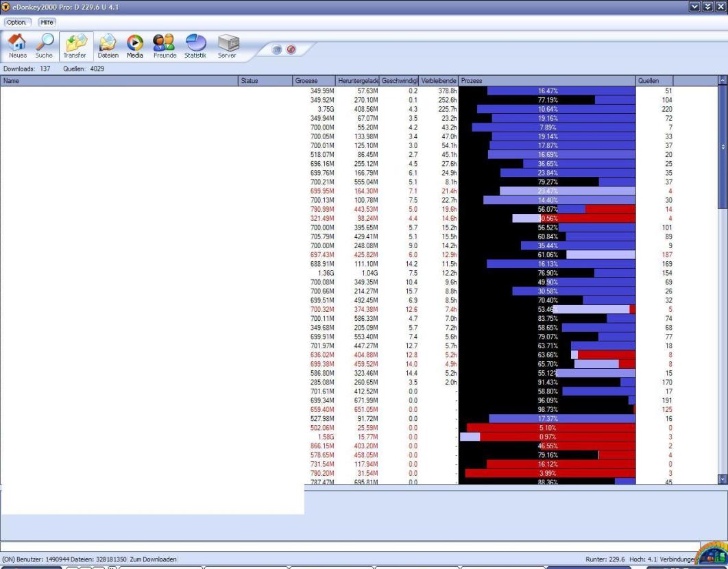Click the Dateien: 328181350 status entry
Viewport: 728px width, 569px height.
99,559
